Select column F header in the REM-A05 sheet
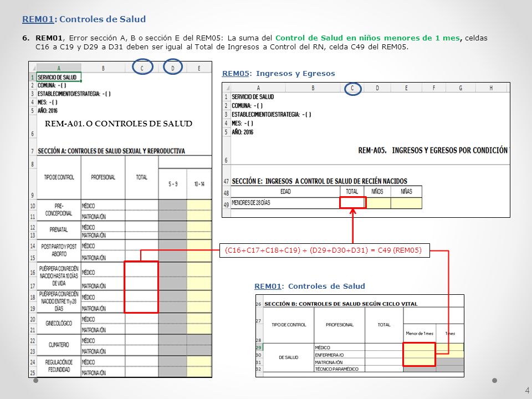This screenshot has height=399, width=532. [x=433, y=88]
